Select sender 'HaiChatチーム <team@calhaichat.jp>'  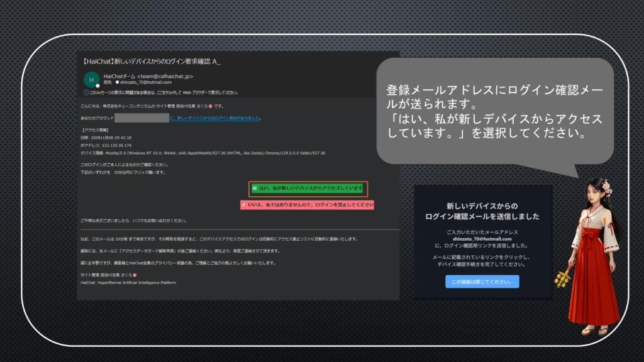(x=148, y=76)
